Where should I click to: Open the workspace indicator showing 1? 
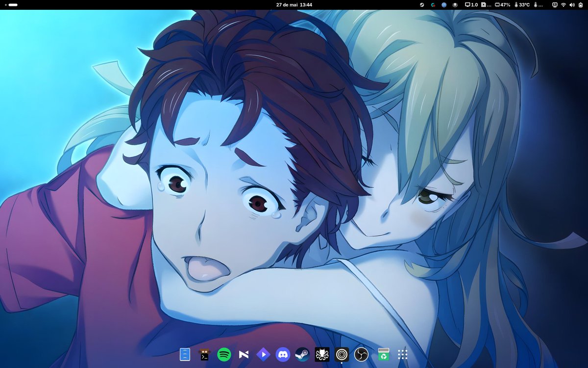[555, 5]
